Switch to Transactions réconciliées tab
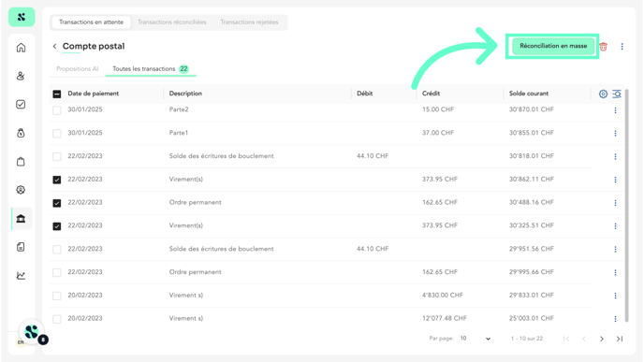 coord(171,22)
